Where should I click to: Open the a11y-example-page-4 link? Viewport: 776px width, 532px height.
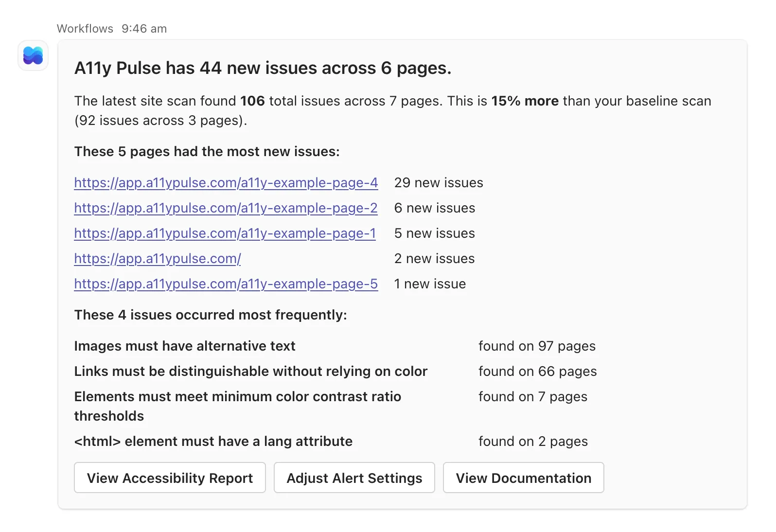(x=226, y=182)
